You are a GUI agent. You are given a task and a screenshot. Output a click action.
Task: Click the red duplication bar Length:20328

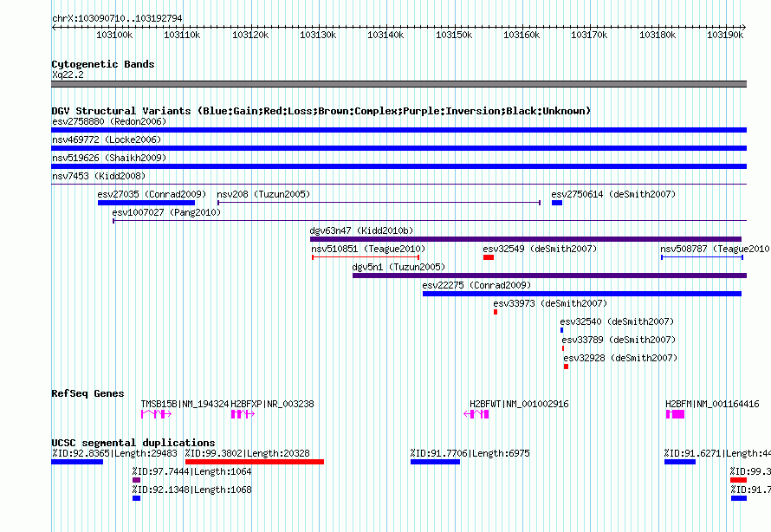pyautogui.click(x=255, y=462)
